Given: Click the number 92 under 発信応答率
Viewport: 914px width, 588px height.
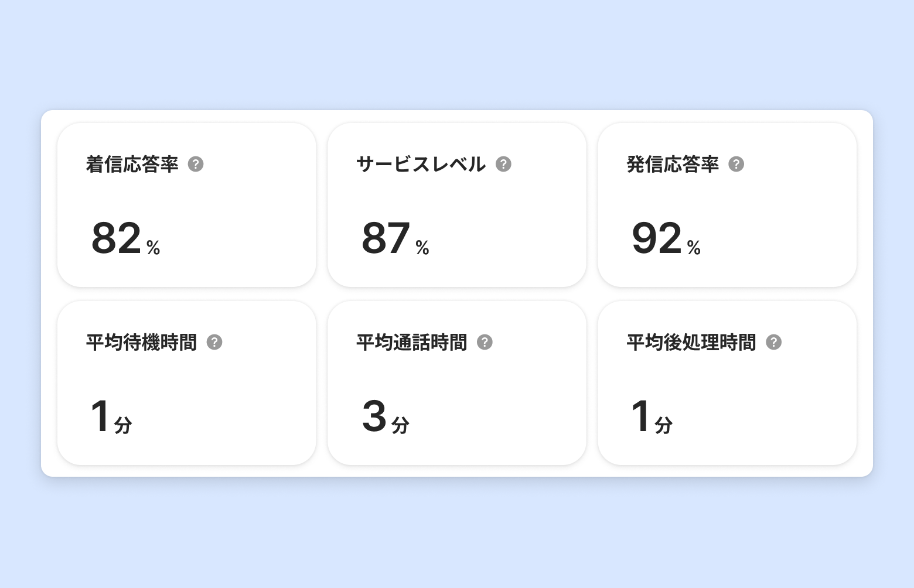Looking at the screenshot, I should pyautogui.click(x=657, y=238).
